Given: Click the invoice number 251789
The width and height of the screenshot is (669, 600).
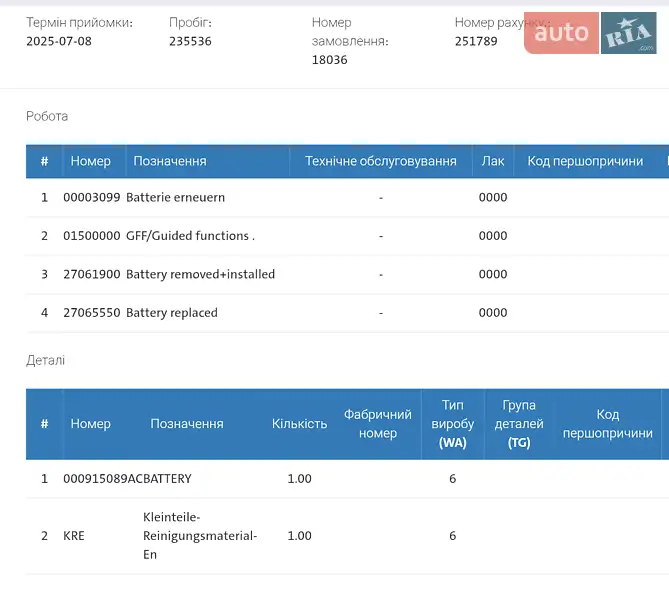Looking at the screenshot, I should [476, 42].
